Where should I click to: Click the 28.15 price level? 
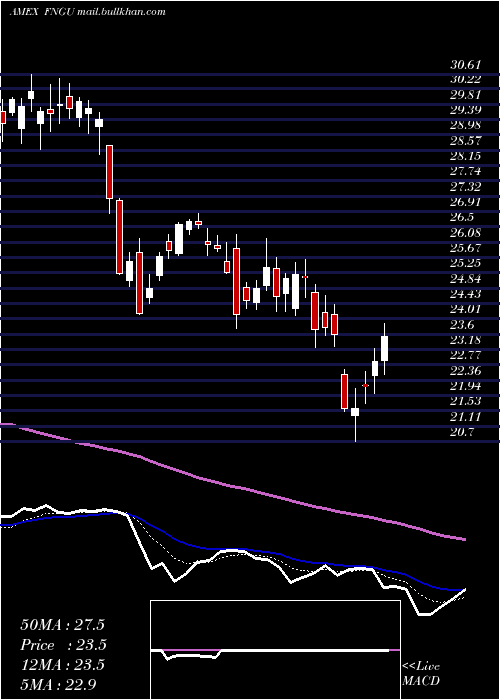pyautogui.click(x=466, y=156)
